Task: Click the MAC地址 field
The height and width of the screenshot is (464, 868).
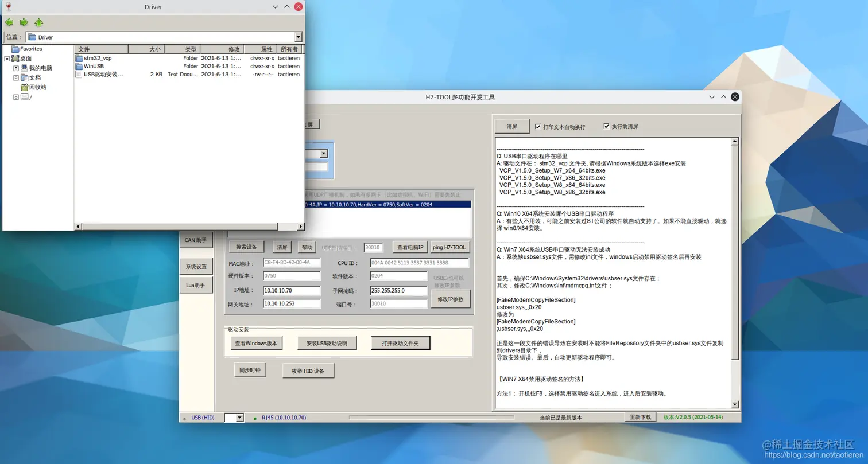Action: (x=292, y=263)
